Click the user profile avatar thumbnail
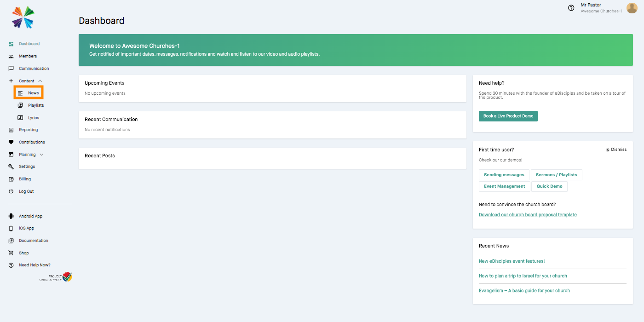 pyautogui.click(x=632, y=8)
